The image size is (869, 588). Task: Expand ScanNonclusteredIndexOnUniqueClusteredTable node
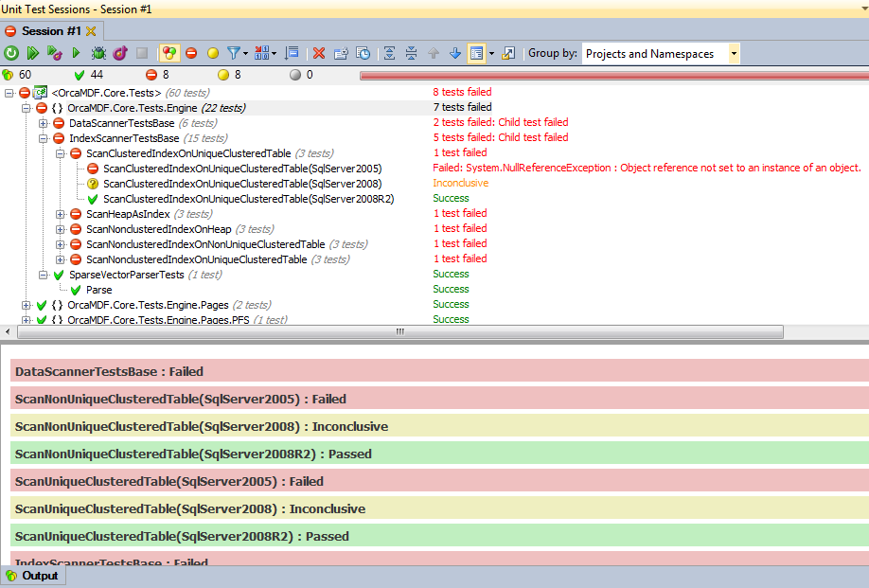pos(61,259)
